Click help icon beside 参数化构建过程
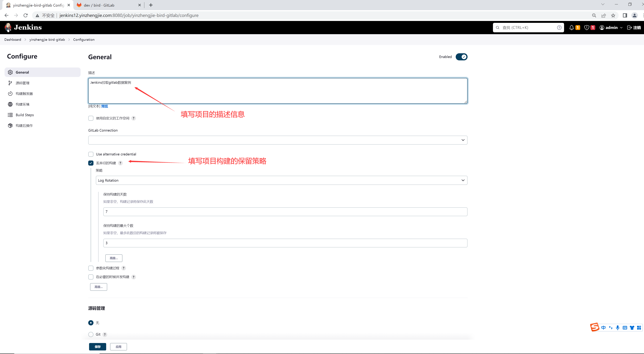This screenshot has height=354, width=644. [123, 268]
